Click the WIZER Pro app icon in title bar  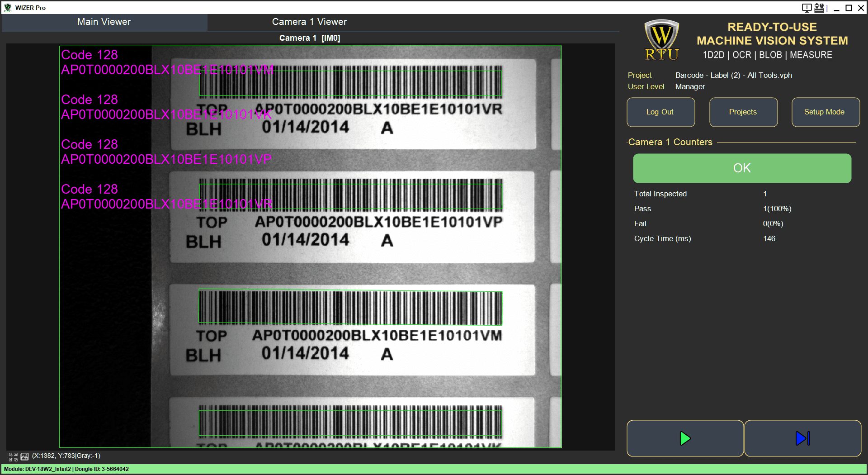8,8
